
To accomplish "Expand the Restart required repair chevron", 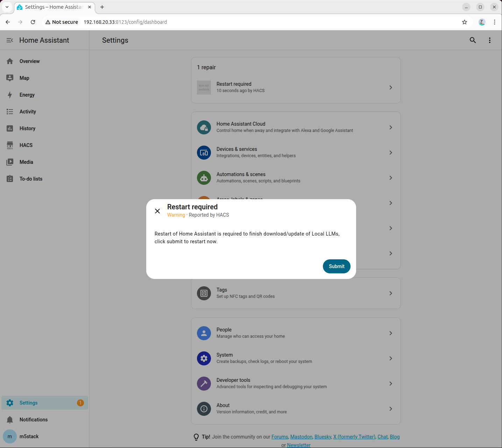I will click(x=391, y=87).
